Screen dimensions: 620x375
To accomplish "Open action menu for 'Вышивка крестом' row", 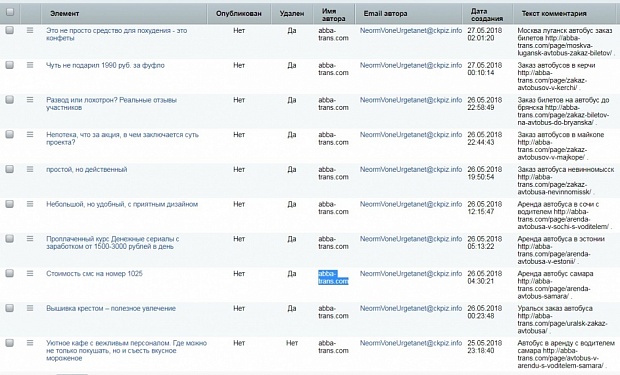I will (x=30, y=308).
